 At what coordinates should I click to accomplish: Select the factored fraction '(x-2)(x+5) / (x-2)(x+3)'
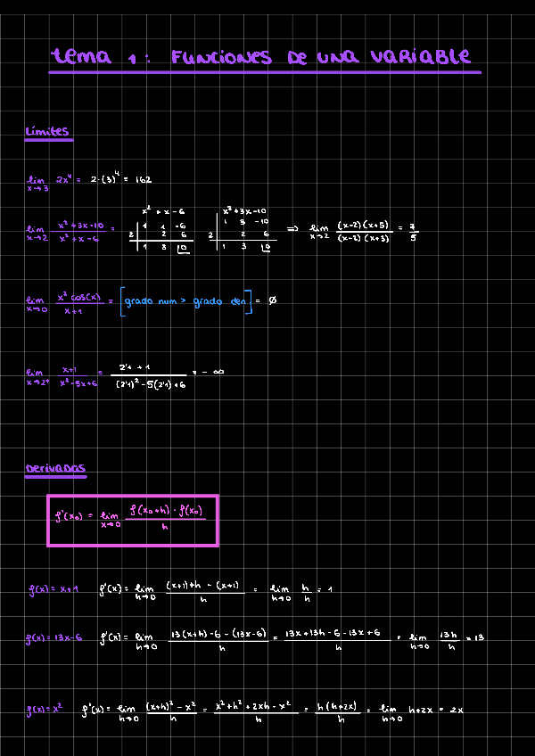pos(363,232)
